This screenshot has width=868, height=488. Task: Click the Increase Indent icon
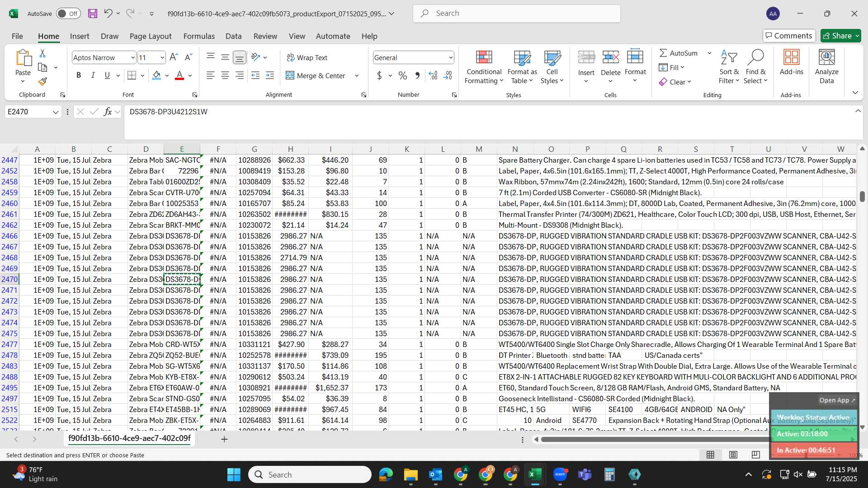click(270, 75)
